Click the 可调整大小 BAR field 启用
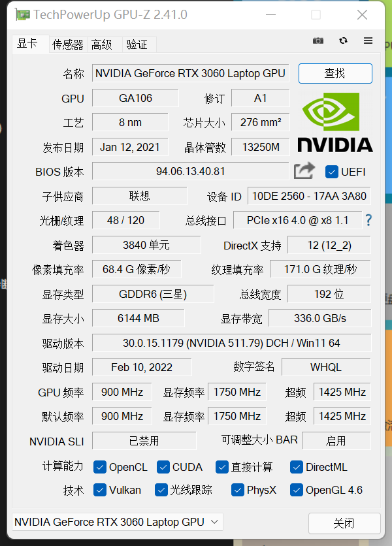The width and height of the screenshot is (392, 546). [336, 441]
